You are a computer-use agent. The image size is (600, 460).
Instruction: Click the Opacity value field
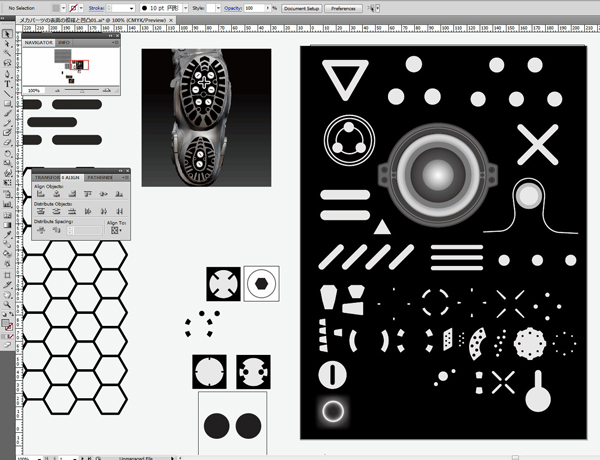click(x=254, y=7)
